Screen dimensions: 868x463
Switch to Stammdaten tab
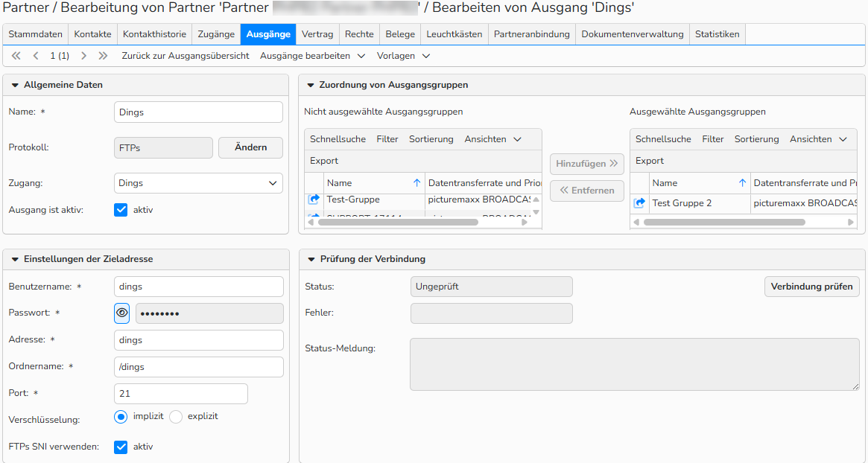pyautogui.click(x=36, y=34)
